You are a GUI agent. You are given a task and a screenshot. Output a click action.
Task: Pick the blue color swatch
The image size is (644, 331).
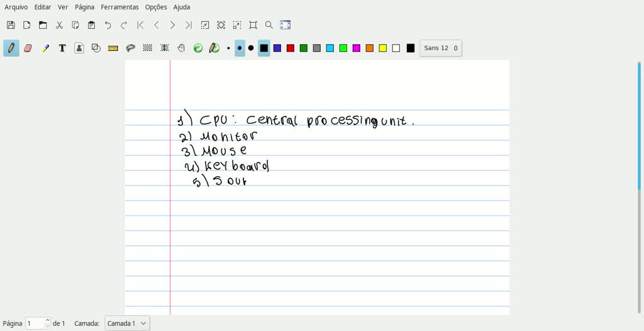click(x=277, y=48)
